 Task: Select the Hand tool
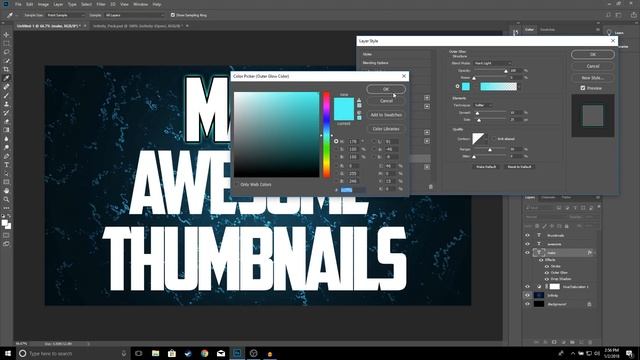[x=6, y=191]
